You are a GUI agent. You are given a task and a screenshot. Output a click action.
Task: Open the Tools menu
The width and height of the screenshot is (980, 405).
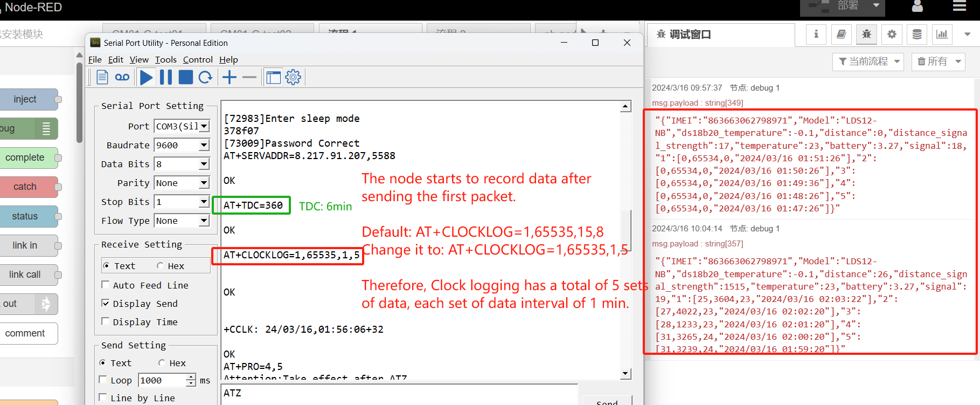166,60
